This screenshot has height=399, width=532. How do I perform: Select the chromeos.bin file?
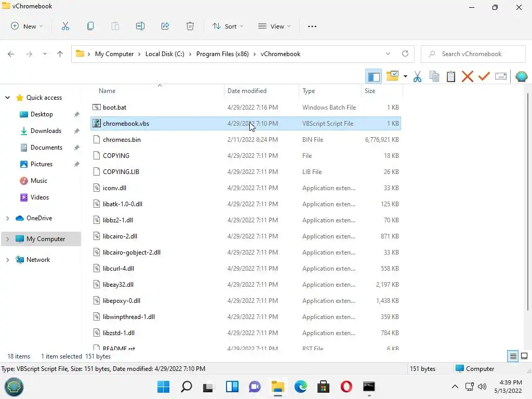[x=246, y=139]
